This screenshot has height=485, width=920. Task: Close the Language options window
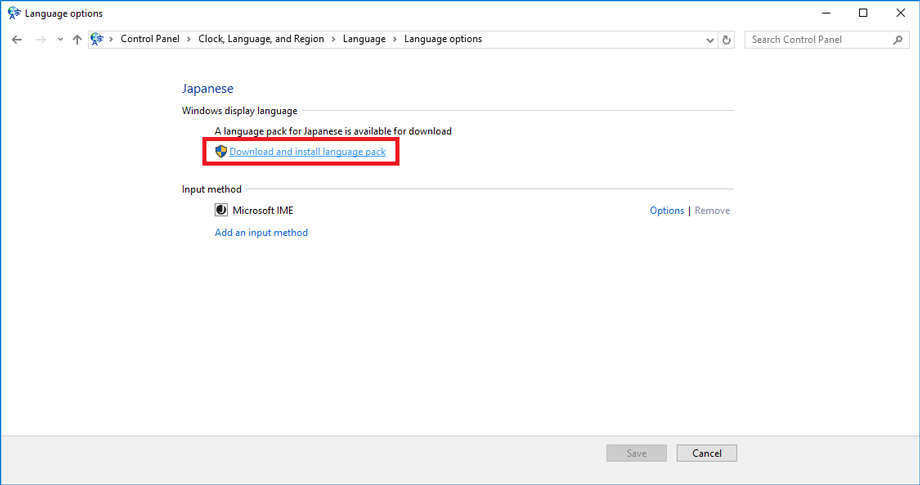click(x=901, y=13)
